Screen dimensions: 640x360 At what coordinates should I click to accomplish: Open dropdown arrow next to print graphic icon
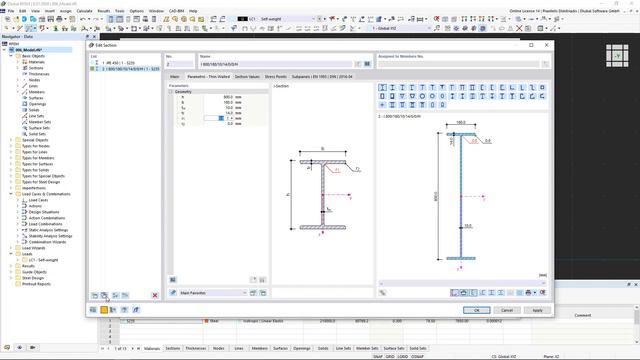534,293
